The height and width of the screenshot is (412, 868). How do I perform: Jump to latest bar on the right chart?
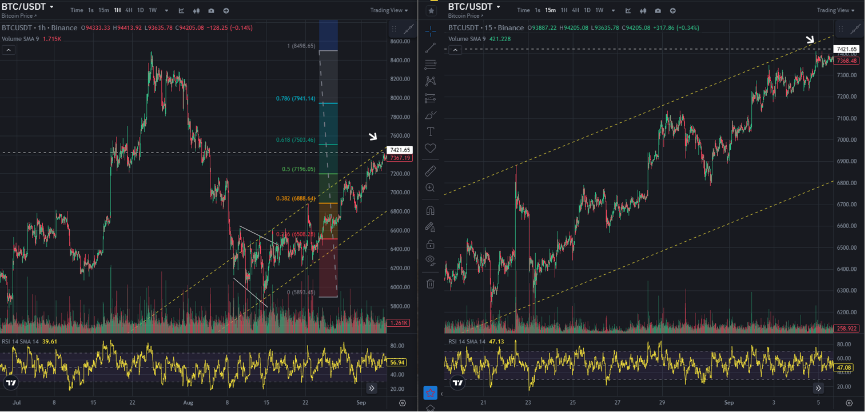pyautogui.click(x=818, y=388)
